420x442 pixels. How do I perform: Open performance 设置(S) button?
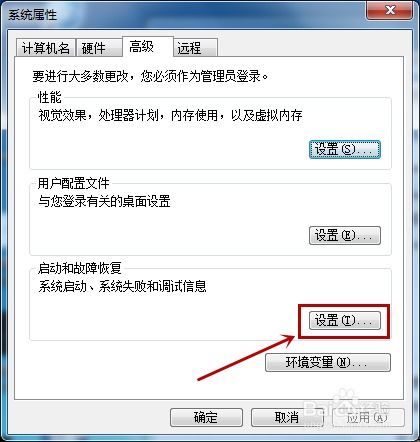click(x=345, y=149)
